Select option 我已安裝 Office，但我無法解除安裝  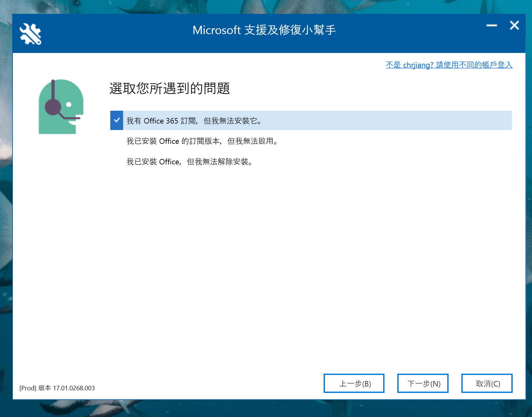pyautogui.click(x=190, y=162)
